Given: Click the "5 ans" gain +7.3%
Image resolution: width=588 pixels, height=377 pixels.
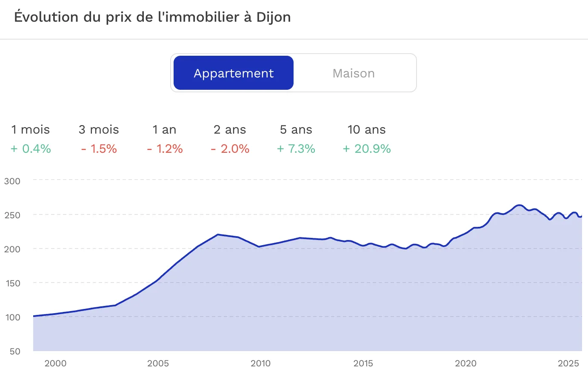Looking at the screenshot, I should click(296, 149).
